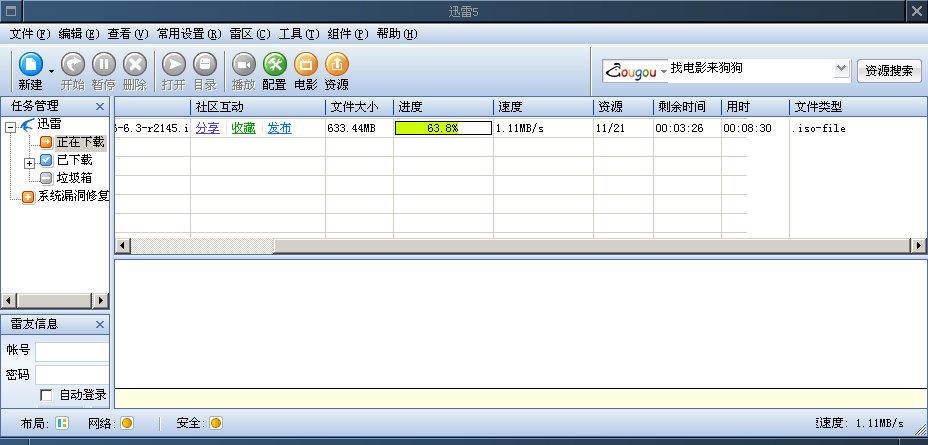The width and height of the screenshot is (928, 445).
Task: Click the 安全 security status icon
Action: (x=216, y=423)
